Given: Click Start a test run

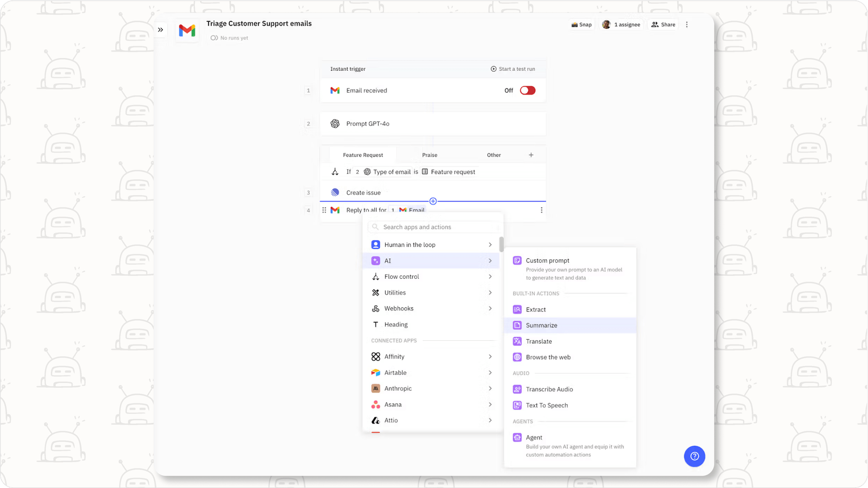Looking at the screenshot, I should pyautogui.click(x=513, y=69).
